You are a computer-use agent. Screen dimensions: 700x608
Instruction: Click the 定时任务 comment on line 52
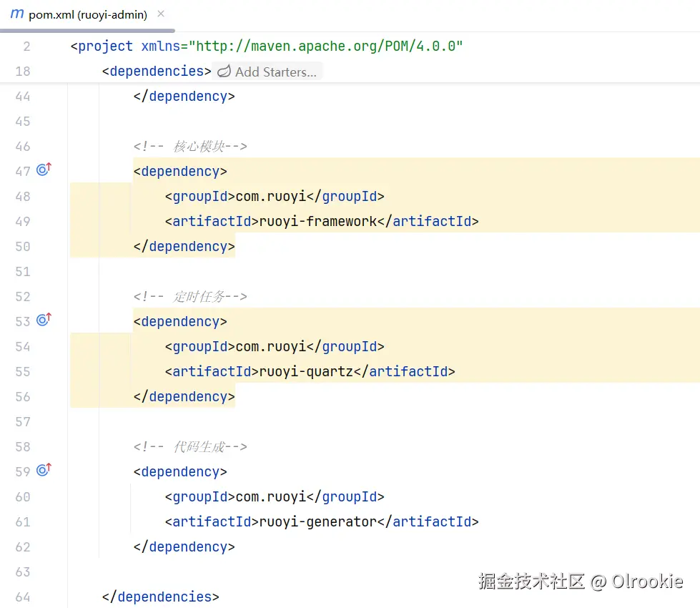click(x=190, y=297)
